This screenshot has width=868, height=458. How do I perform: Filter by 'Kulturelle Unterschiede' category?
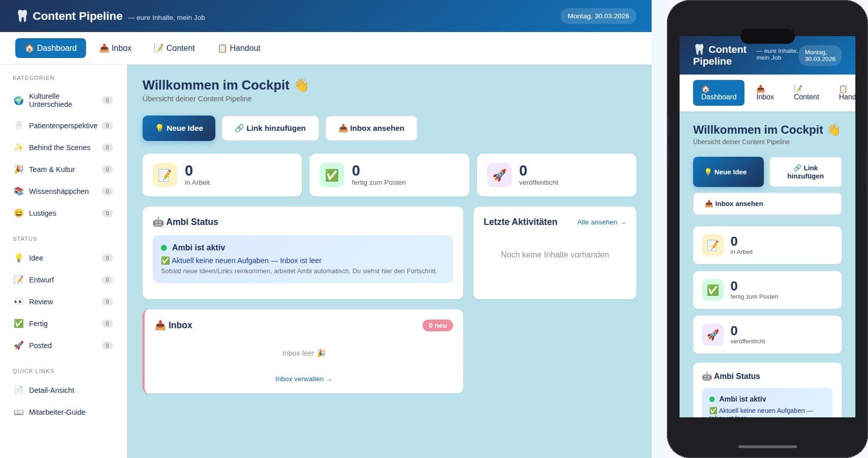click(x=63, y=100)
